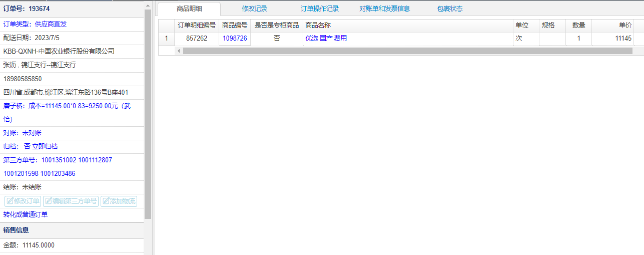Click the 规格 column header
644x255 pixels.
coord(552,25)
